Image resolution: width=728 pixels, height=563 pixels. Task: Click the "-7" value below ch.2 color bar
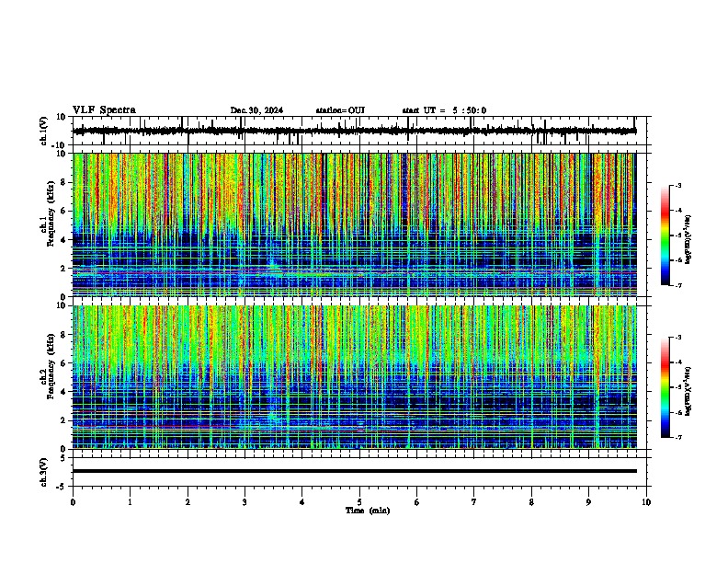click(677, 437)
